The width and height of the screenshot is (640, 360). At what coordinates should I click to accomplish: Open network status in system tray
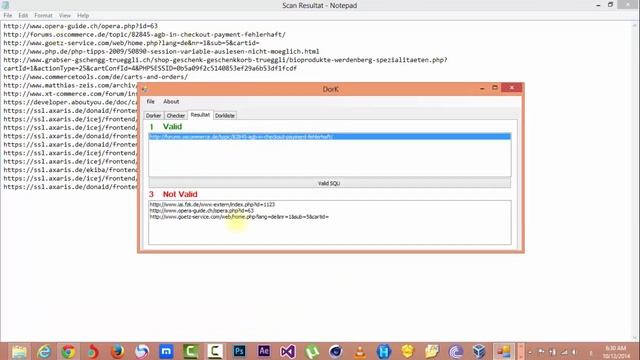pos(564,352)
